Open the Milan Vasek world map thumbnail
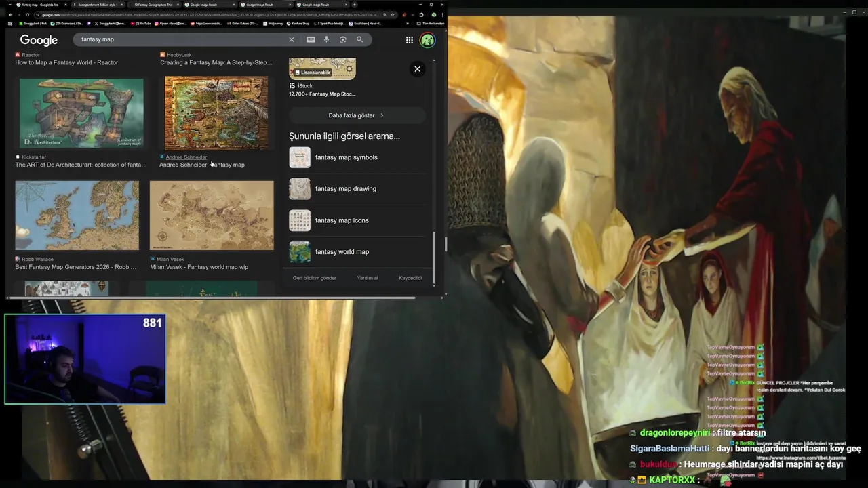This screenshot has width=868, height=488. click(212, 216)
